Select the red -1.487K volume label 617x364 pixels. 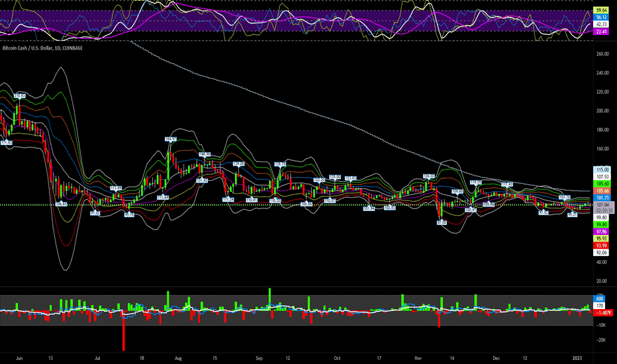603,313
